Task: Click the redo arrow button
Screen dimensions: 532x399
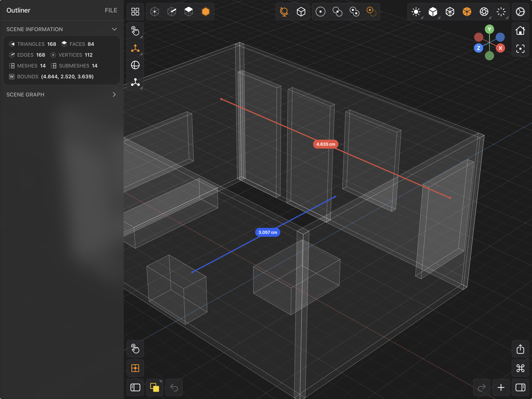Action: 482,387
